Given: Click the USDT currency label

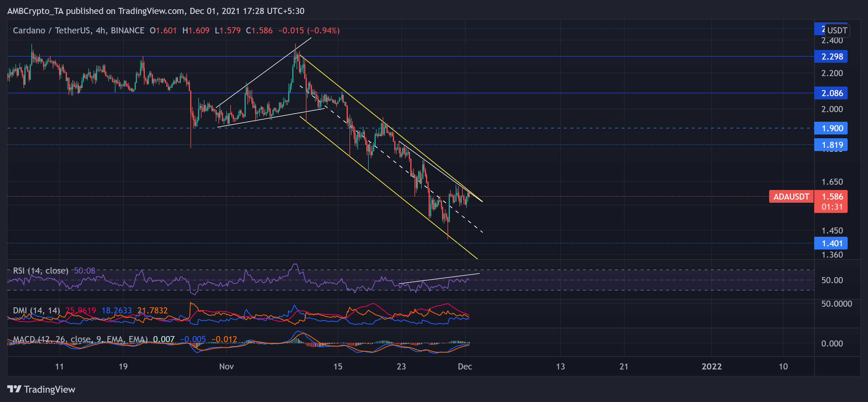Looking at the screenshot, I should [837, 30].
